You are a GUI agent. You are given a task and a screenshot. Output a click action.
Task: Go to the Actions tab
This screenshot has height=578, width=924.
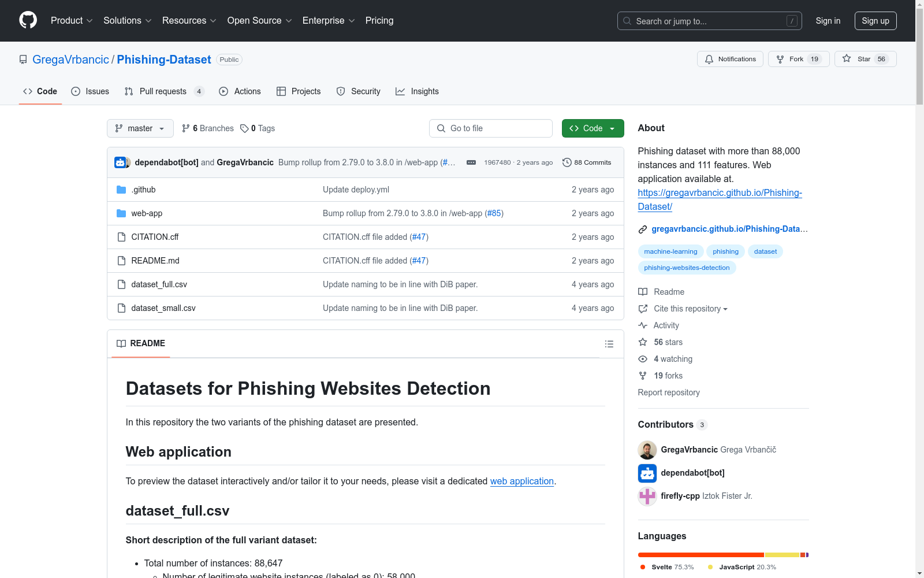[240, 91]
